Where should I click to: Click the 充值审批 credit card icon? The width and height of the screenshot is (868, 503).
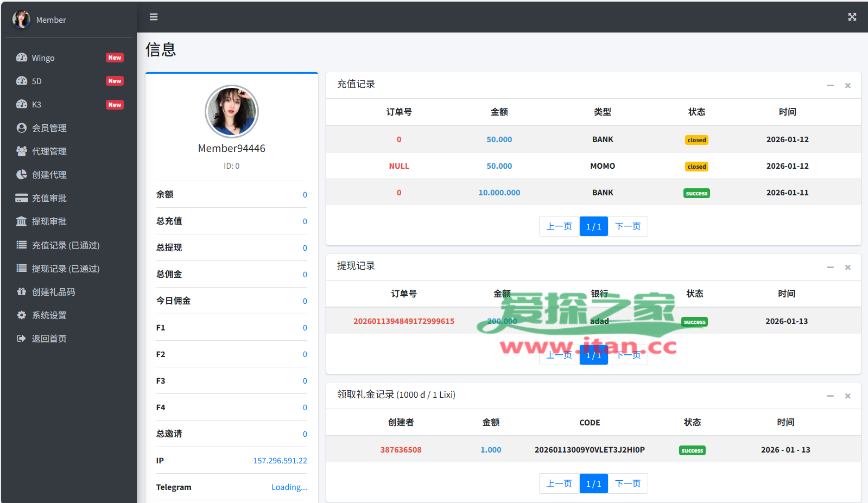coord(22,198)
